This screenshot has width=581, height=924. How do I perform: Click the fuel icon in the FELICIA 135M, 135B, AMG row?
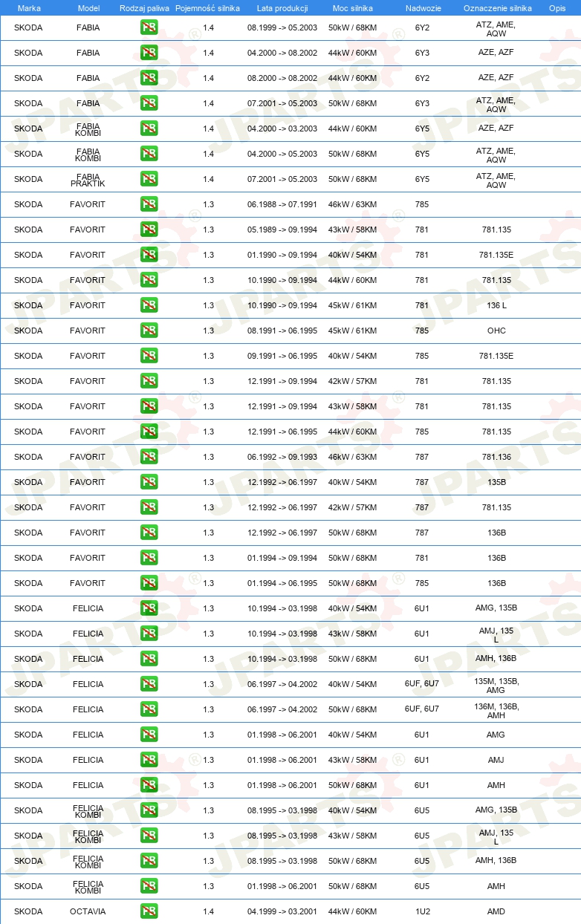click(149, 684)
